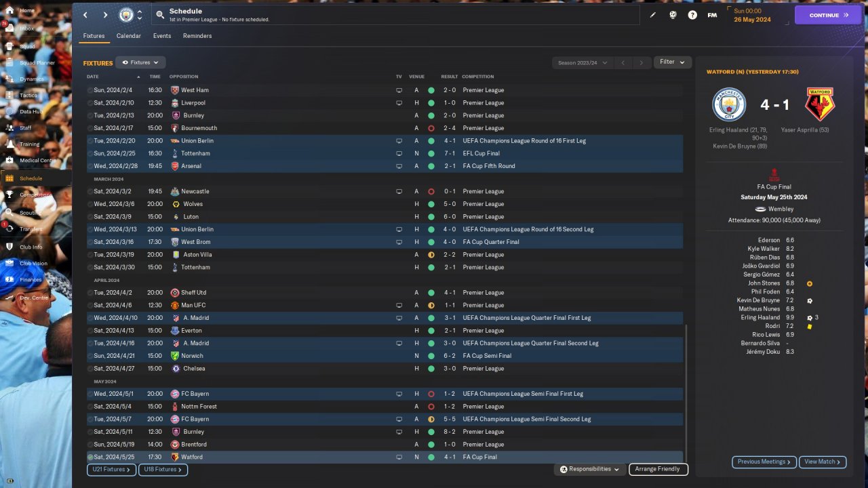
Task: Open Finances sidebar icon
Action: click(9, 280)
